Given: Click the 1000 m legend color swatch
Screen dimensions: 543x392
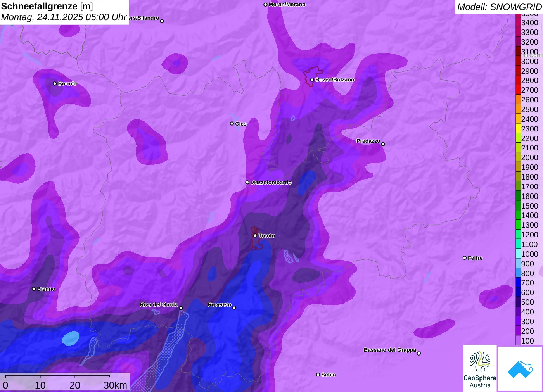Looking at the screenshot, I should [x=518, y=254].
